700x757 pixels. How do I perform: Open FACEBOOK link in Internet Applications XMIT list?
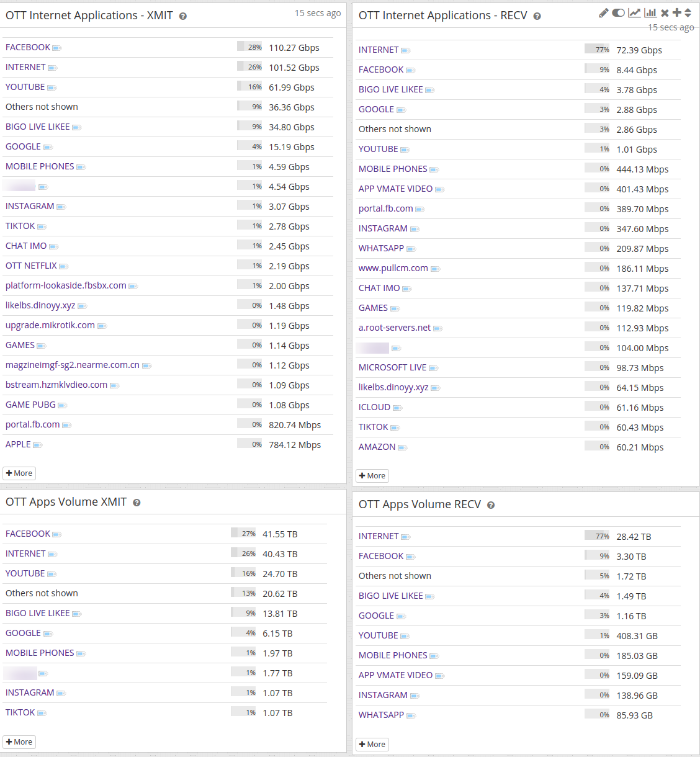point(28,47)
